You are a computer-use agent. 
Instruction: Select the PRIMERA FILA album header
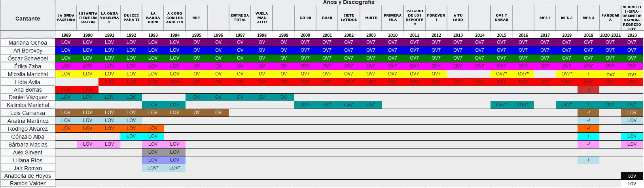click(x=392, y=18)
